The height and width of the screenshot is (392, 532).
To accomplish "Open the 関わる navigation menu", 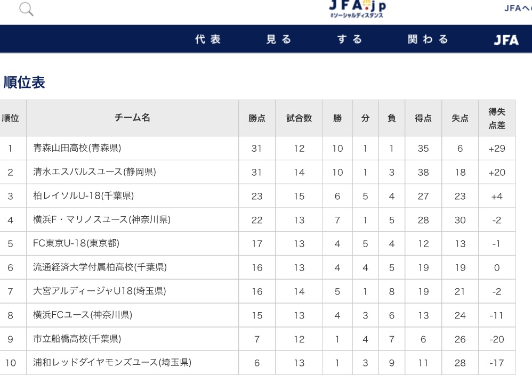I will click(428, 39).
